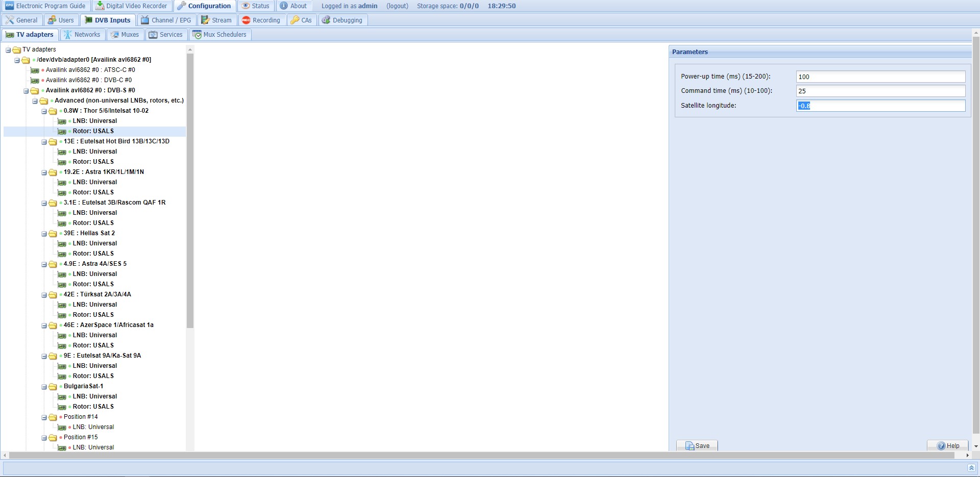The height and width of the screenshot is (477, 980).
Task: Open the CAs tab
Action: pyautogui.click(x=301, y=20)
